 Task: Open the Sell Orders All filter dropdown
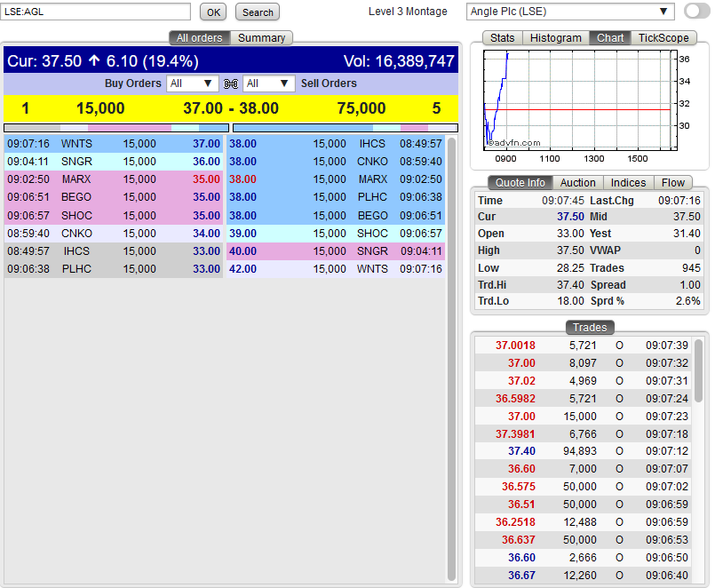click(268, 83)
